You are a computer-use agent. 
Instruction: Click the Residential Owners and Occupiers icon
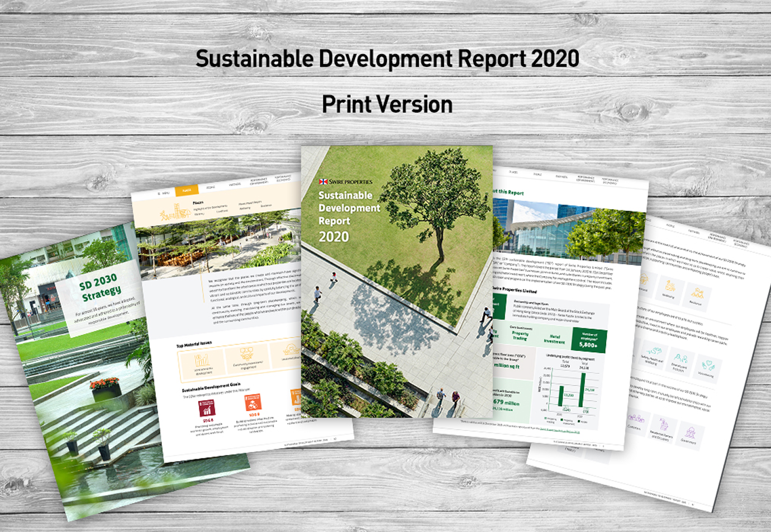coord(663,429)
